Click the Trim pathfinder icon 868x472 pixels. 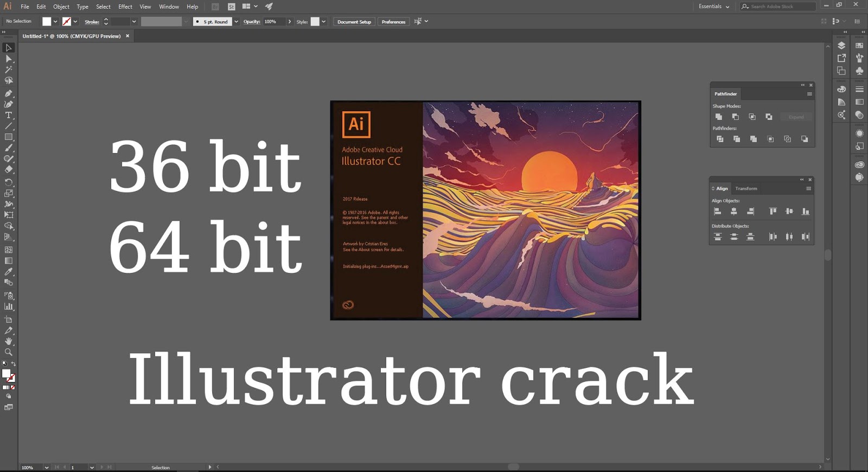tap(737, 139)
